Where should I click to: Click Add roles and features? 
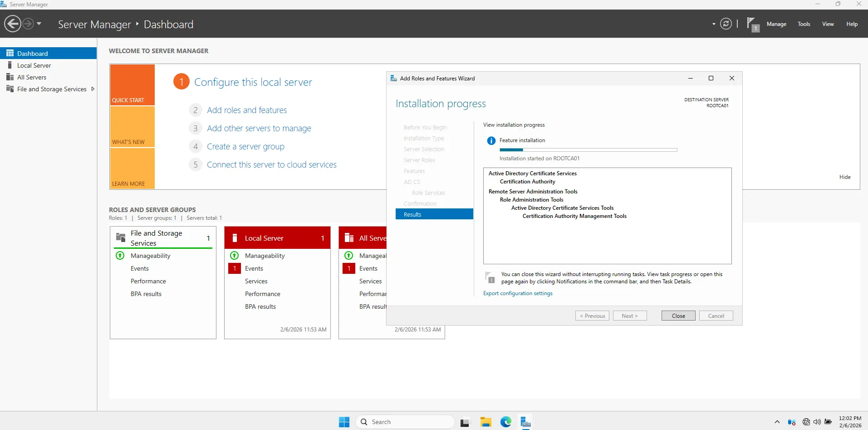click(247, 110)
